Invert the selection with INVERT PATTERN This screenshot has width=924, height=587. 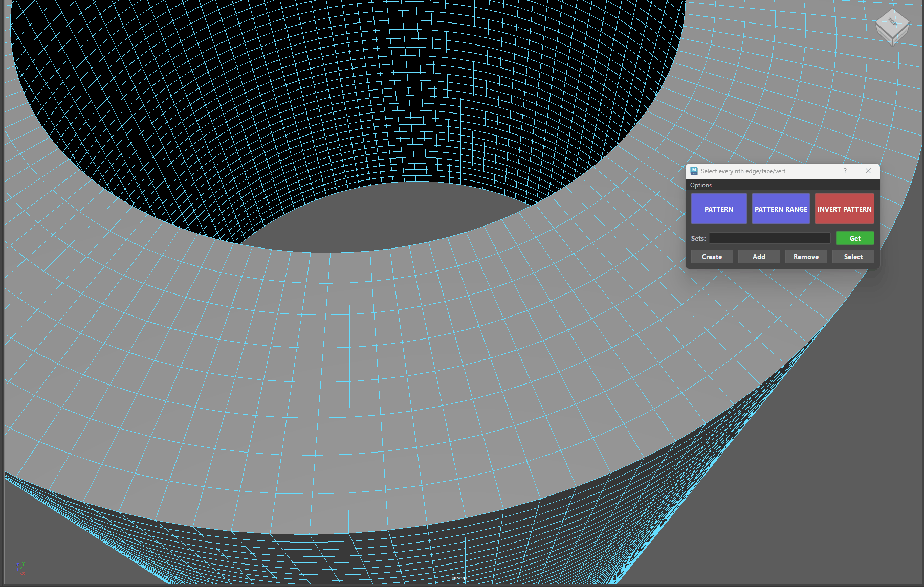tap(844, 209)
